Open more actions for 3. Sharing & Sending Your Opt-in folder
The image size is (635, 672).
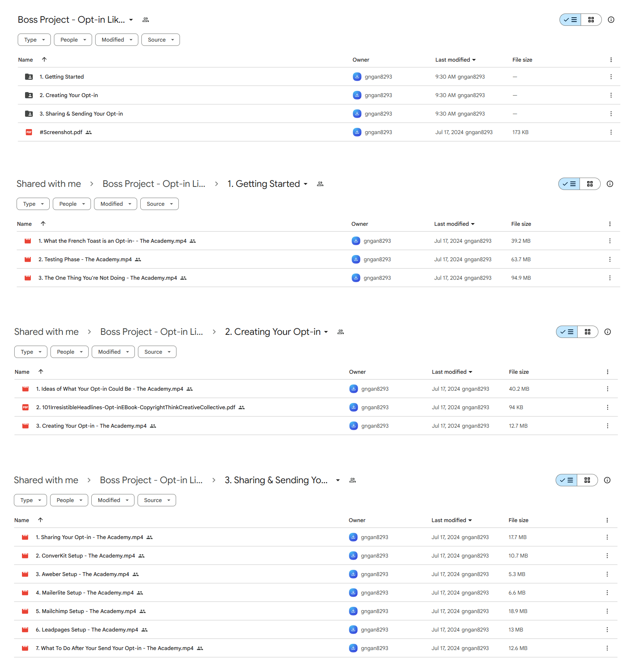611,114
